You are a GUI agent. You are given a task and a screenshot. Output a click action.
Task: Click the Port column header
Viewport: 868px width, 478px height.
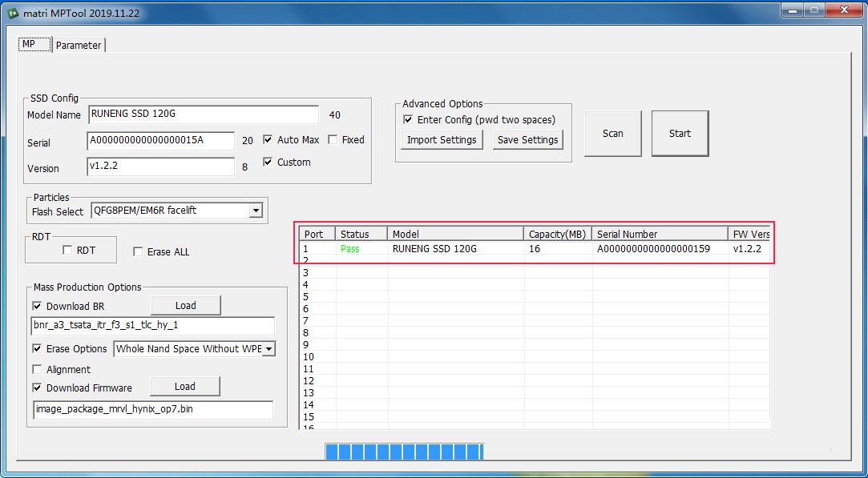click(317, 234)
